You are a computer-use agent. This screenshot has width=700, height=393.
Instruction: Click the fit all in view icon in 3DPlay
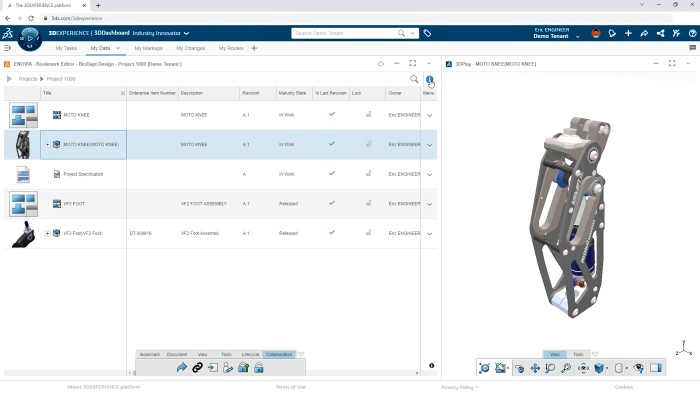484,368
